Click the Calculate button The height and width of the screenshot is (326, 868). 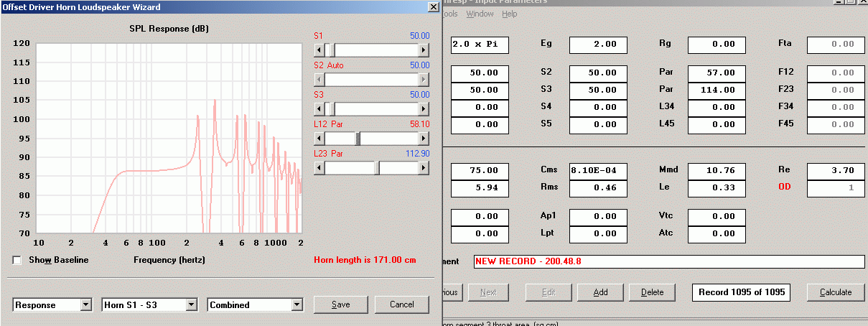(834, 292)
